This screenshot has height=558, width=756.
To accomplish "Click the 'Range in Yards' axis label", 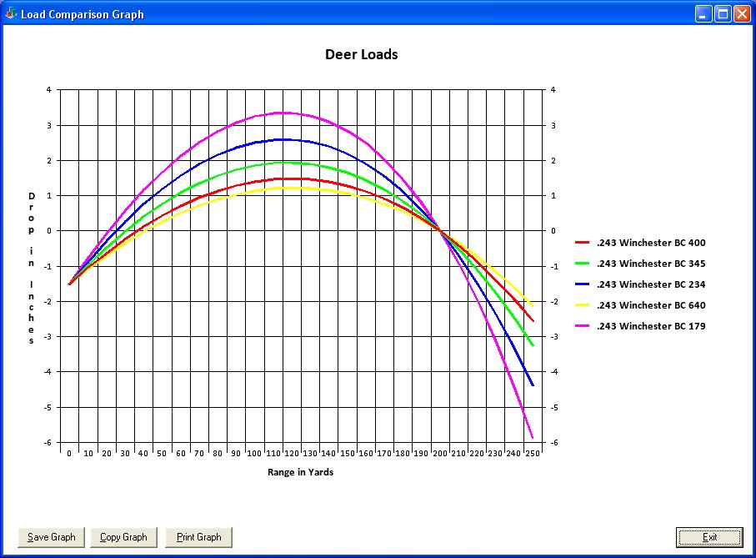I will pos(300,471).
